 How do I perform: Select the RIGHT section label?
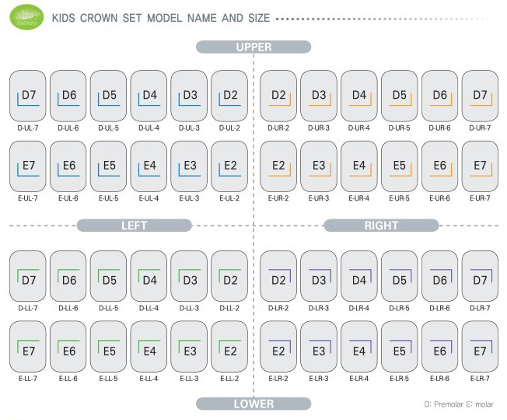(x=381, y=226)
